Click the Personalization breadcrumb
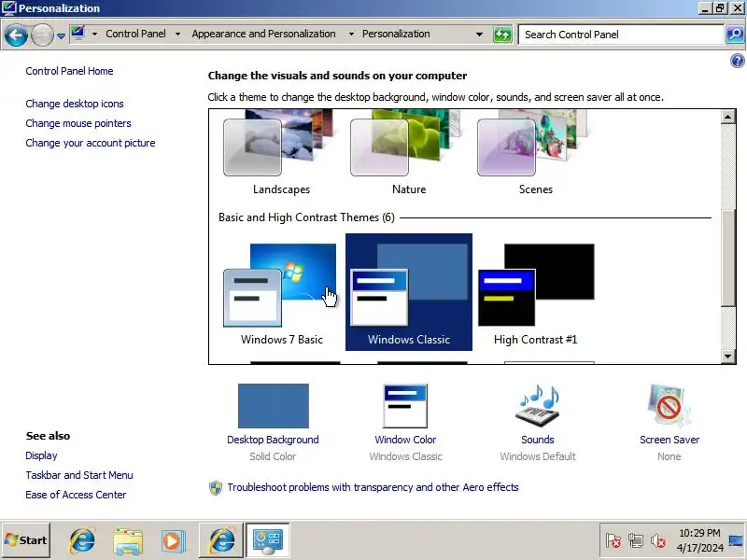Viewport: 747px width, 560px height. 396,34
